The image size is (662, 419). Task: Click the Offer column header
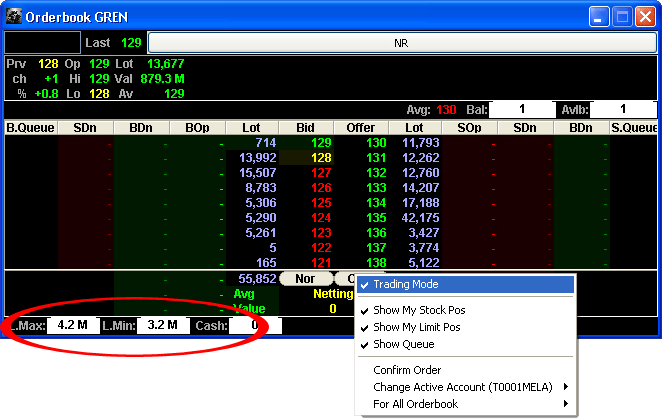tap(361, 128)
